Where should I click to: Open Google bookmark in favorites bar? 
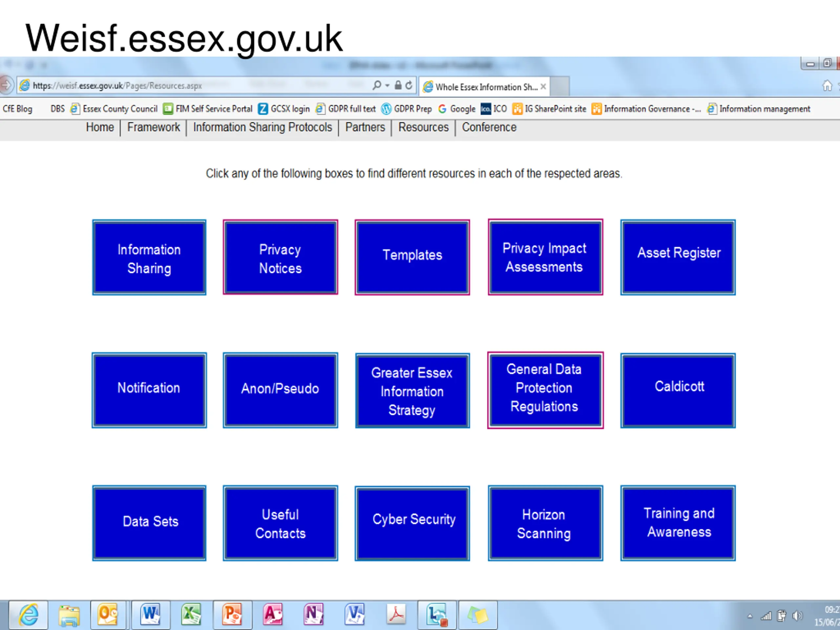(457, 109)
